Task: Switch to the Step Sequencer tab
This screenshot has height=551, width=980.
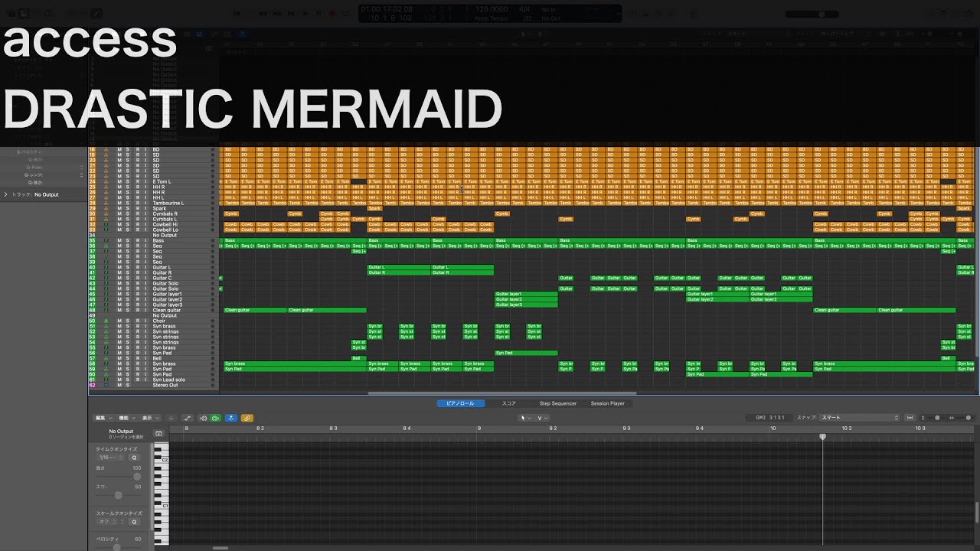Action: (558, 403)
